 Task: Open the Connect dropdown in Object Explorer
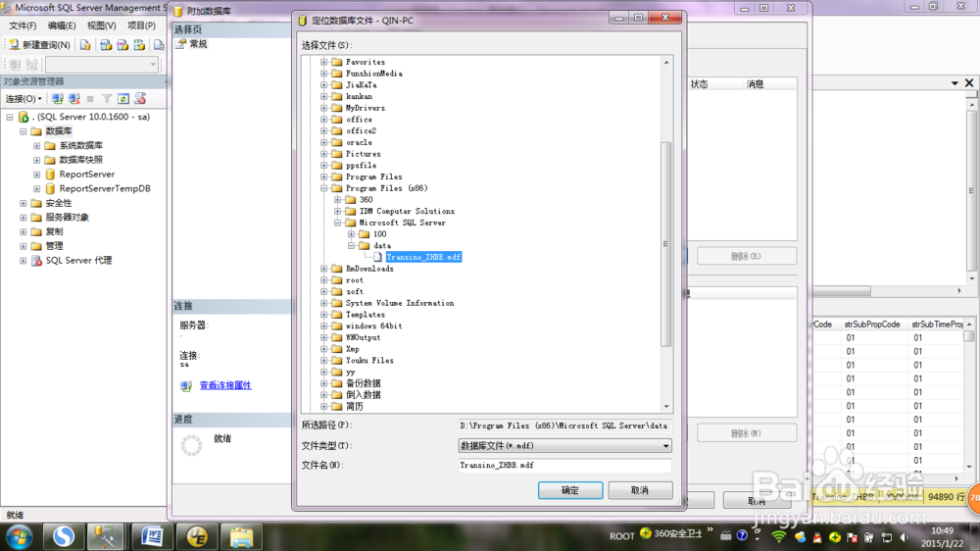point(24,99)
